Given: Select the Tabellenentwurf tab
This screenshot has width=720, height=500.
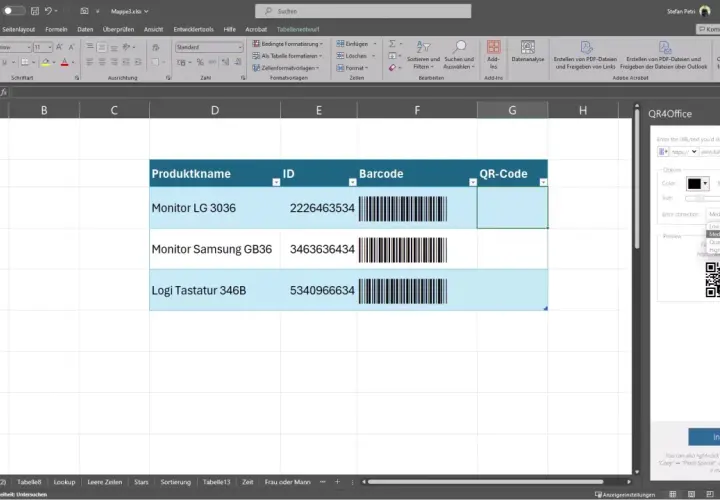Looking at the screenshot, I should 298,29.
